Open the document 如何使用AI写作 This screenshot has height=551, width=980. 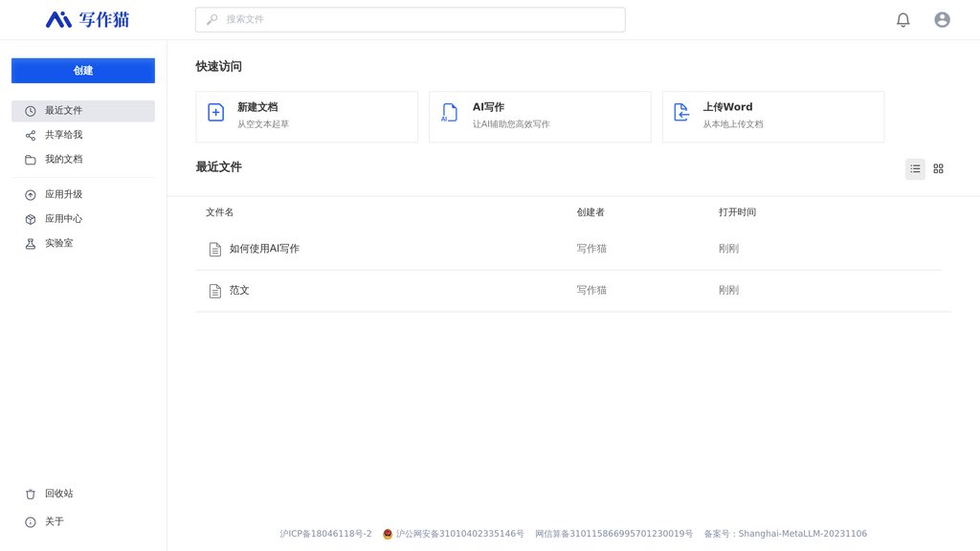(267, 248)
